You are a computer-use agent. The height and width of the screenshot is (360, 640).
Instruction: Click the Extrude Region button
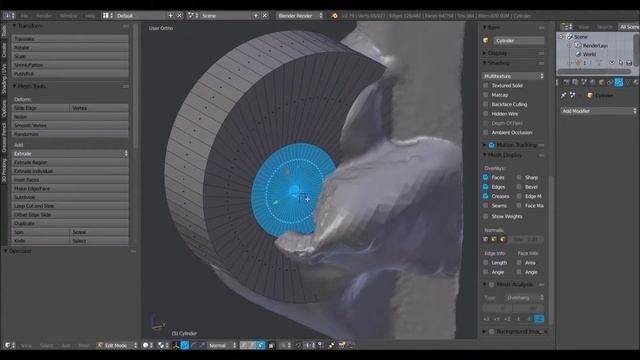[70, 162]
